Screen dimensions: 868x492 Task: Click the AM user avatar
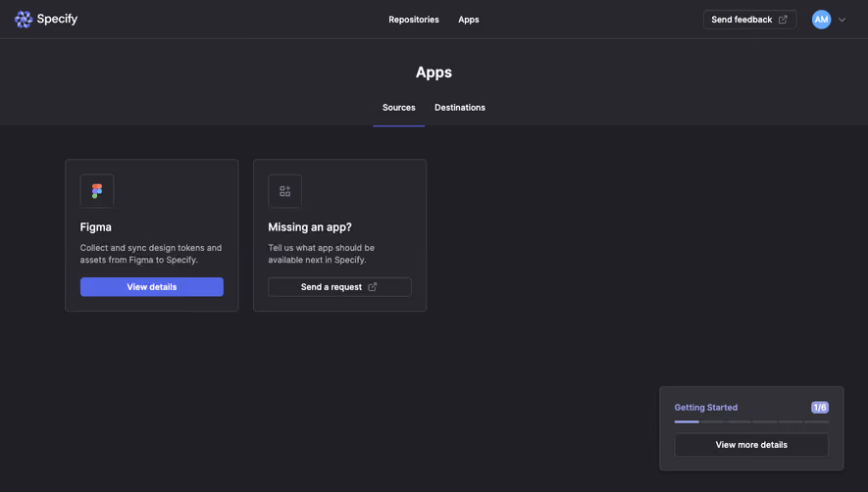click(x=821, y=20)
